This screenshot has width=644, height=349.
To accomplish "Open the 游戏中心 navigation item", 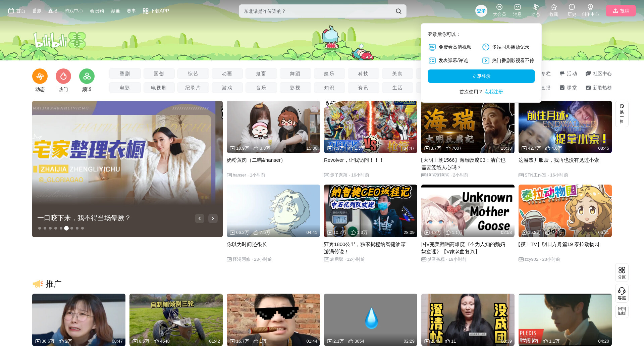I will [73, 11].
